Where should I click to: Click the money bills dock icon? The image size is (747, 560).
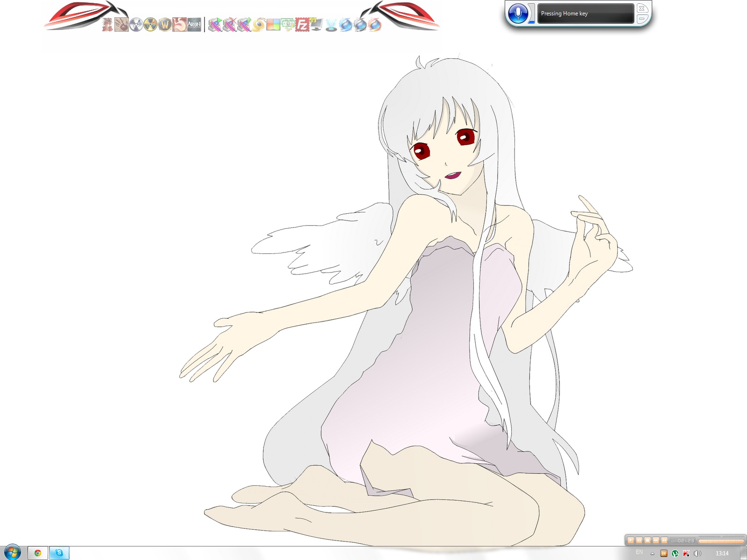tap(288, 25)
